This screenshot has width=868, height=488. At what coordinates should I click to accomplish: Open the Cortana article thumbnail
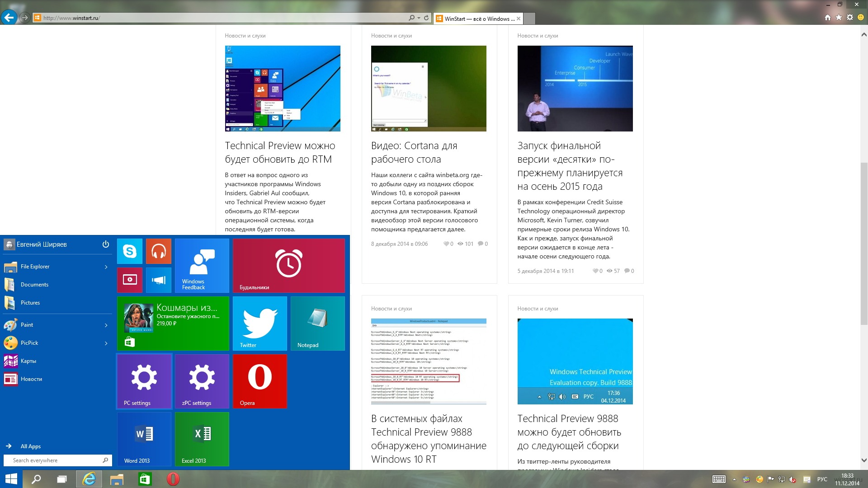click(429, 89)
